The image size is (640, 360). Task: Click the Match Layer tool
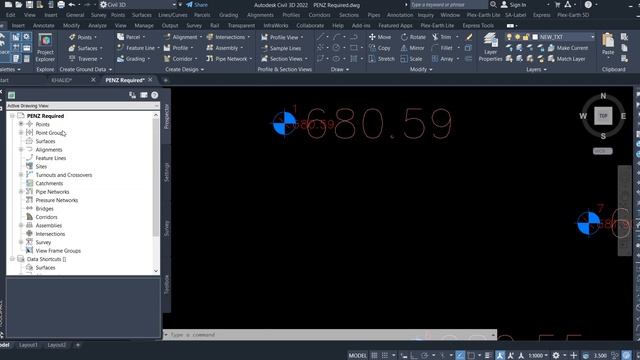pyautogui.click(x=566, y=59)
